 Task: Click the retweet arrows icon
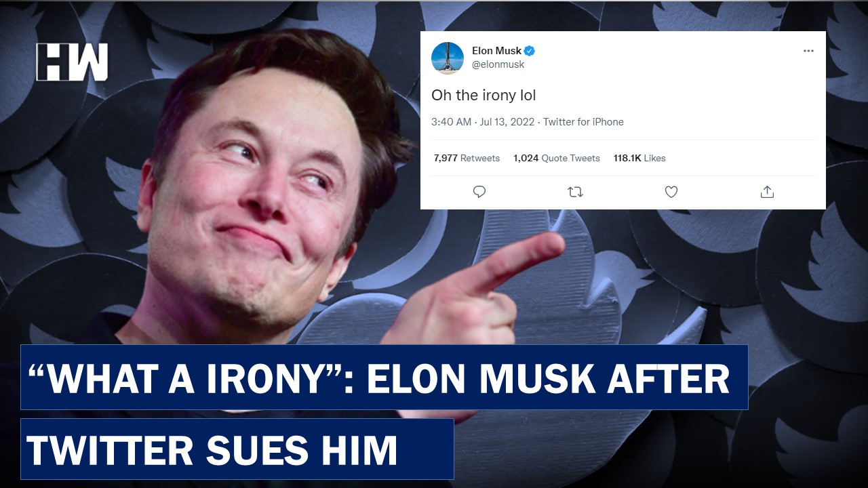click(x=575, y=192)
